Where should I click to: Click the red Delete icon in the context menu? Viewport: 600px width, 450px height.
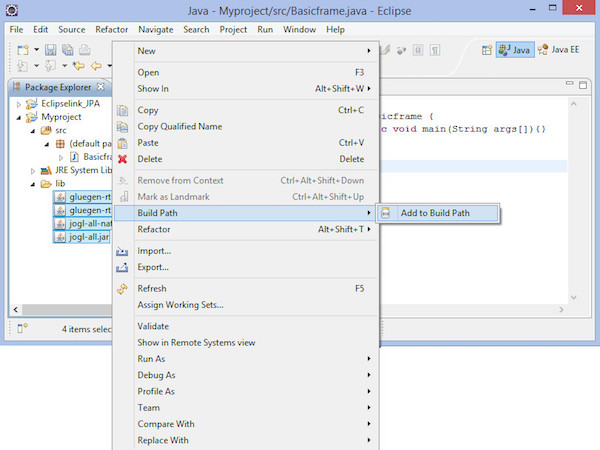123,159
